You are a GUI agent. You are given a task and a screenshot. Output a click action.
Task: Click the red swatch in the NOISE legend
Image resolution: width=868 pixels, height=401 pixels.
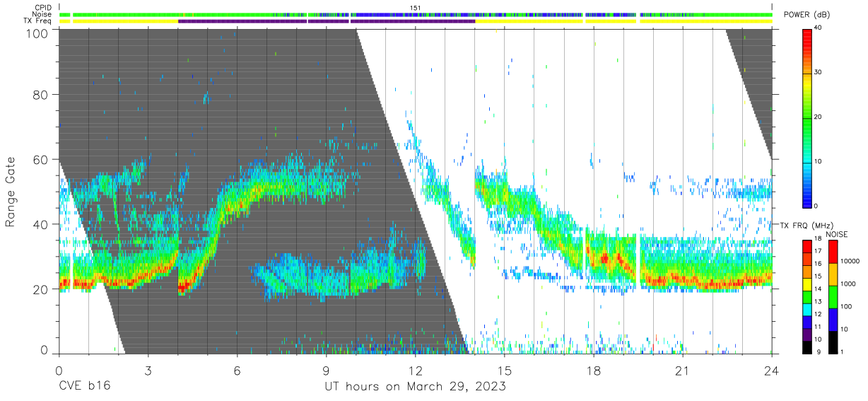(x=833, y=252)
